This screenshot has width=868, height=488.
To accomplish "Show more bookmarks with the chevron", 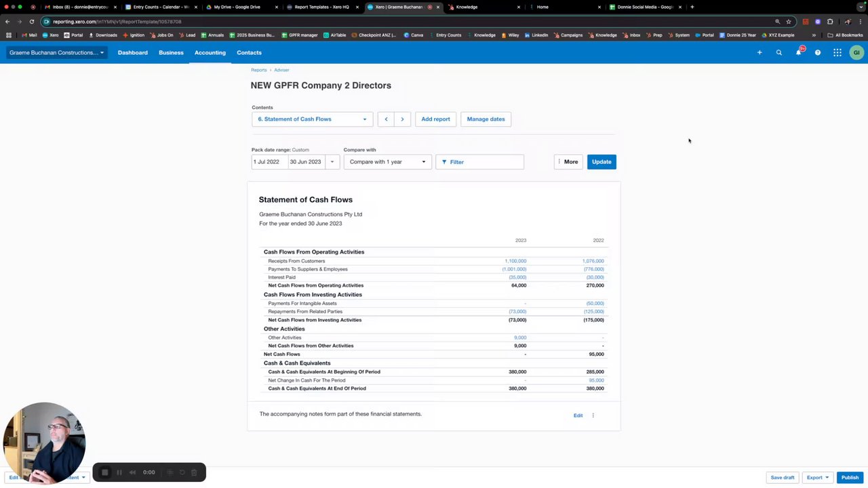I will (814, 35).
